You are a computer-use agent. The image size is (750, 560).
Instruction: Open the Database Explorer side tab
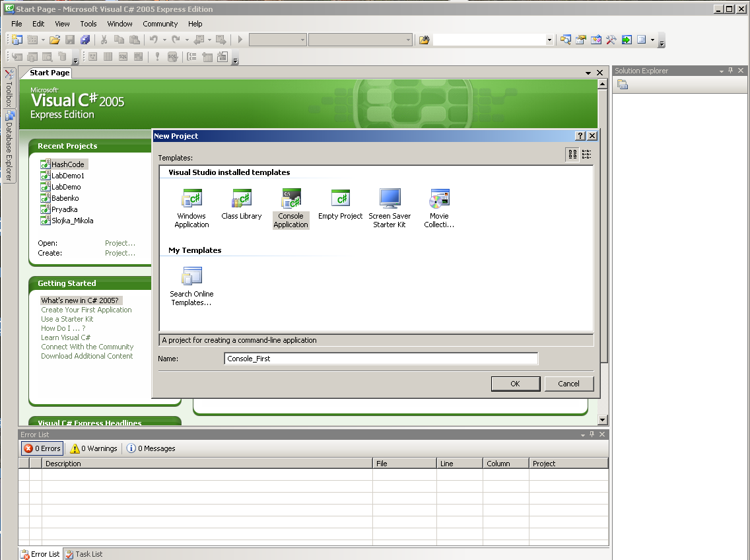[9, 146]
